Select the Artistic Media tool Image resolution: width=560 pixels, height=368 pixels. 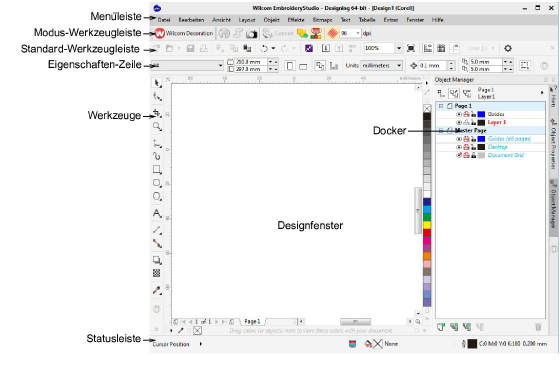point(156,156)
